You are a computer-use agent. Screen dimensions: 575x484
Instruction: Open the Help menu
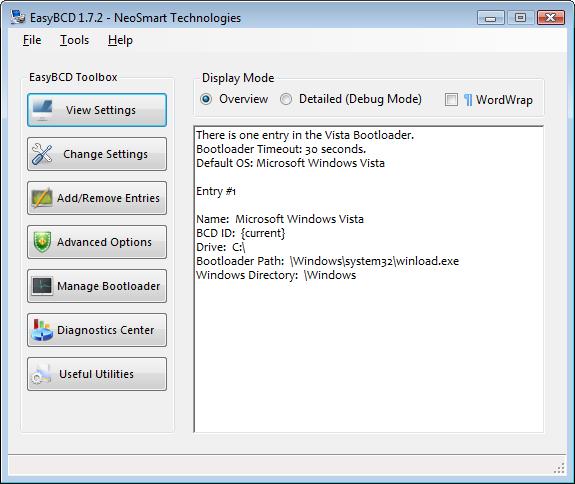(x=120, y=40)
